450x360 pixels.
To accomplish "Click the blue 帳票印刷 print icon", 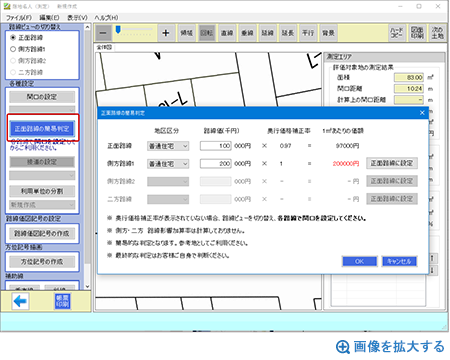I will pyautogui.click(x=62, y=301).
